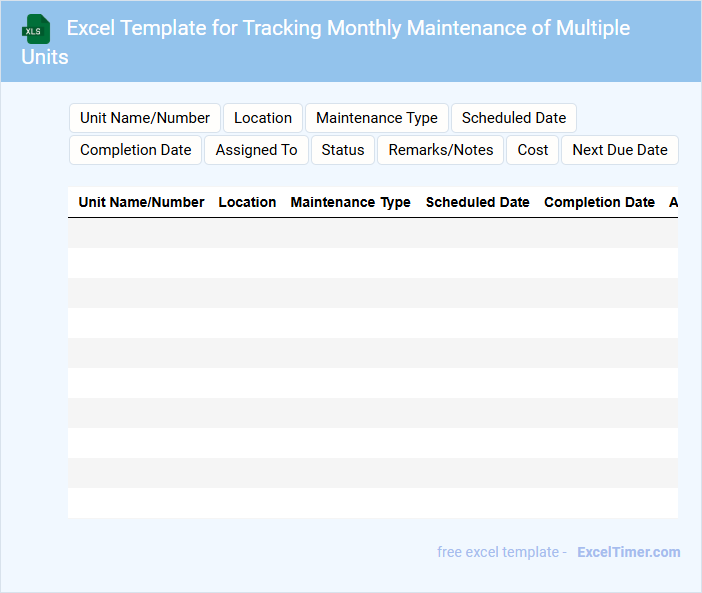Click the Status tag button
The width and height of the screenshot is (702, 593).
pos(343,150)
